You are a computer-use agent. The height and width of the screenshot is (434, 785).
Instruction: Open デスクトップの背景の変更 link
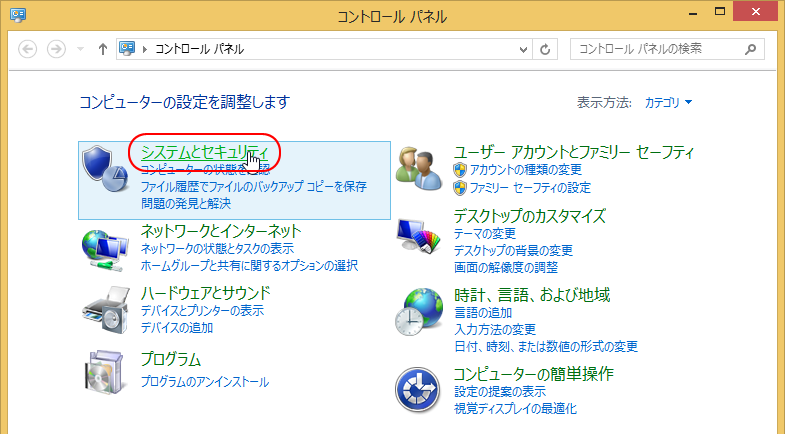coord(513,250)
